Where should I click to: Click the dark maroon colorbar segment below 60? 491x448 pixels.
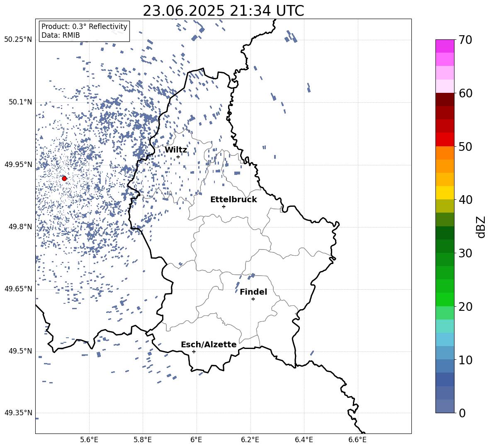click(x=445, y=100)
